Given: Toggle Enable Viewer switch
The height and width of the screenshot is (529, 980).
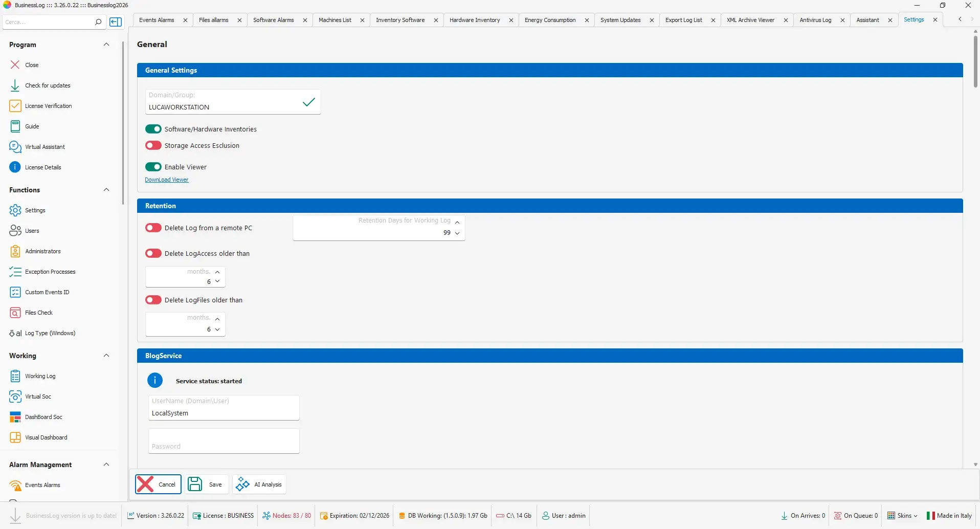Looking at the screenshot, I should 153,167.
